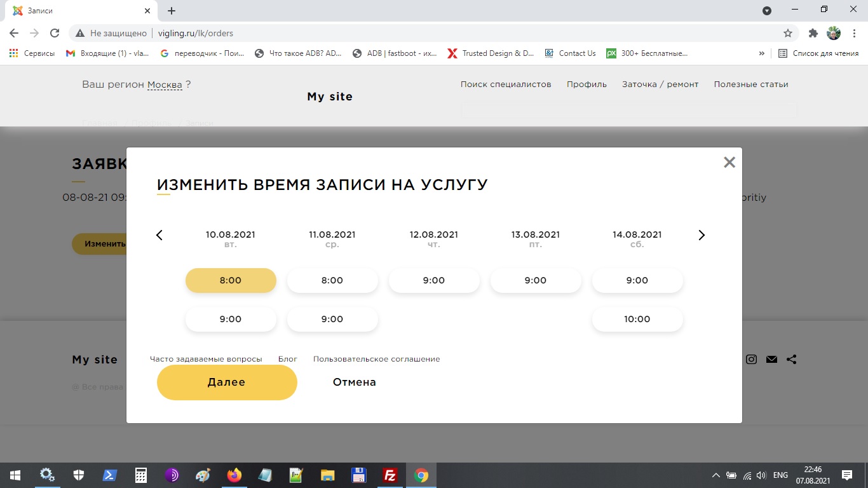Open the переводчик Google bookmark

tap(202, 53)
